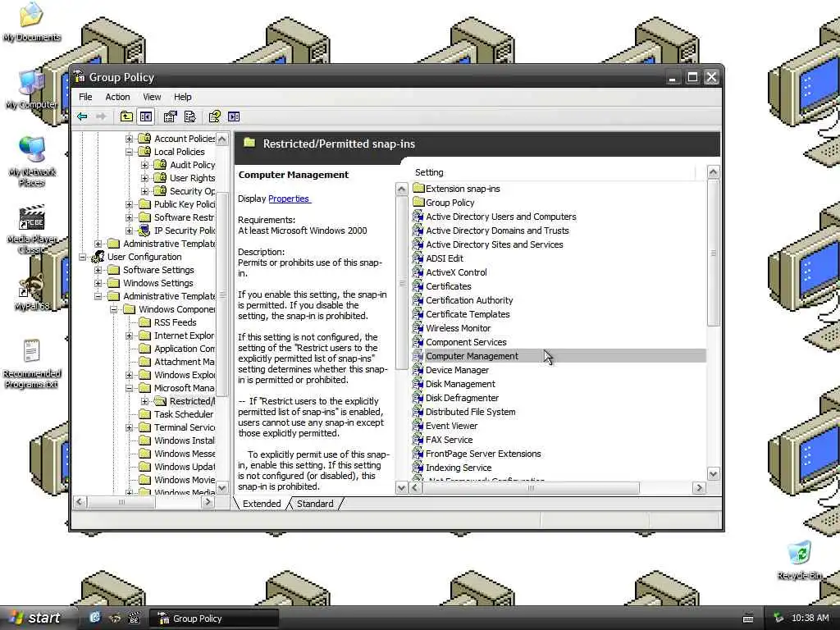Click the Help toolbar icon with question mark

[x=214, y=116]
